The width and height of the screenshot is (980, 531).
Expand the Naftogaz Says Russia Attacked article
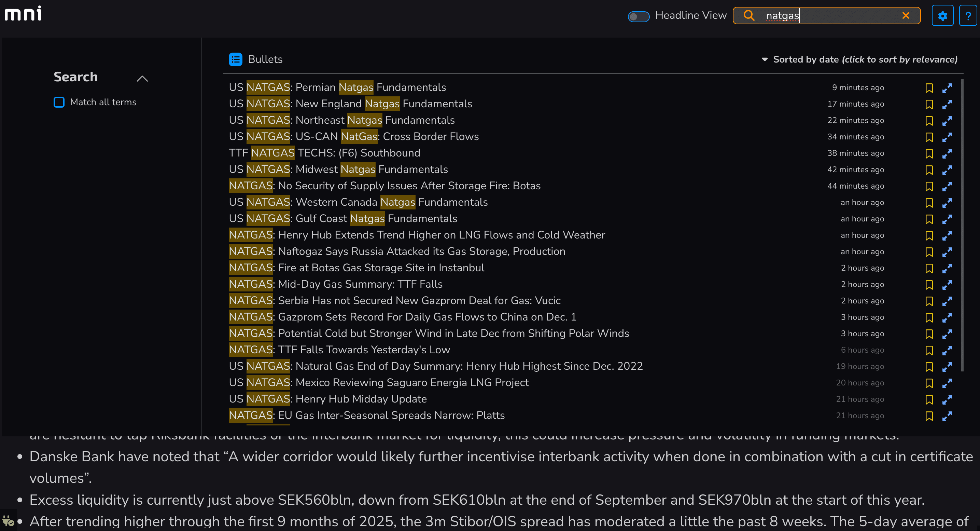coord(947,251)
